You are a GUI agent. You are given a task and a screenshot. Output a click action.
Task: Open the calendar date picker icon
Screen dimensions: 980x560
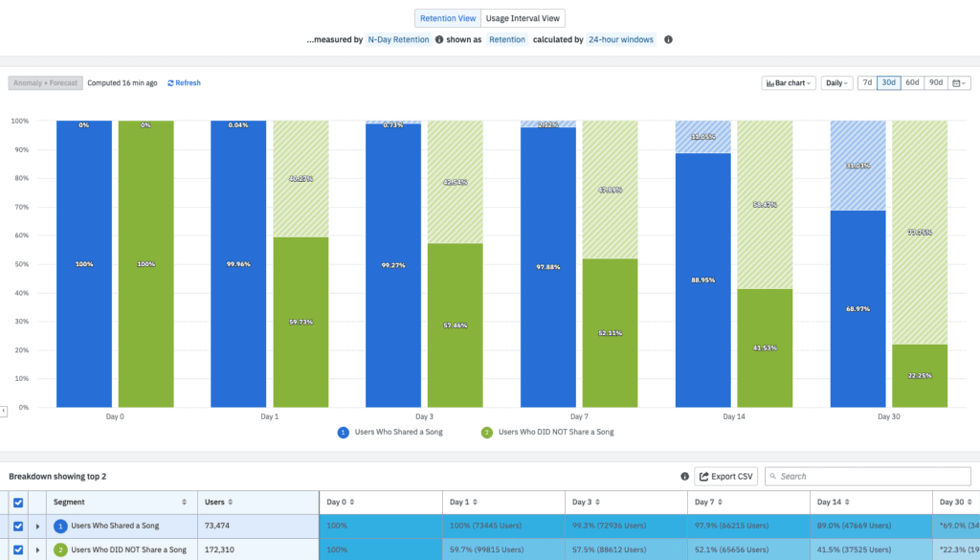point(958,83)
